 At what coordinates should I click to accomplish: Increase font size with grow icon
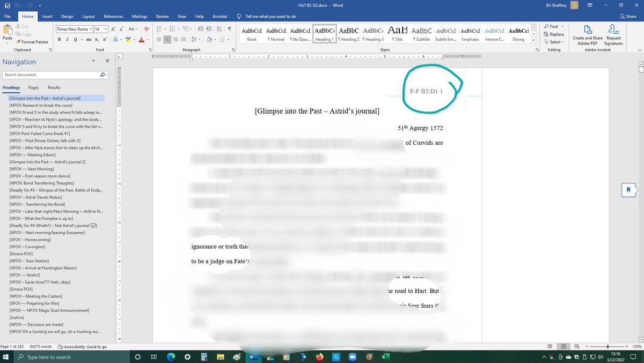tap(114, 29)
